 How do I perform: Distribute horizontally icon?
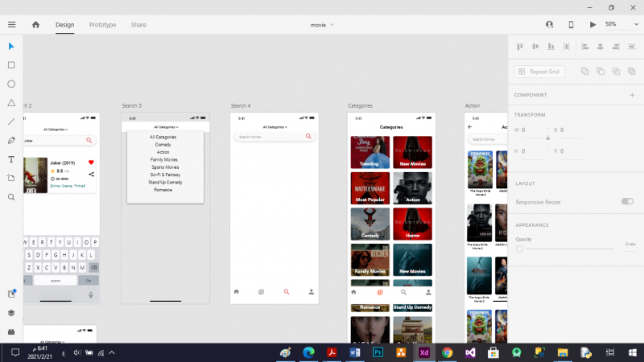point(631,47)
